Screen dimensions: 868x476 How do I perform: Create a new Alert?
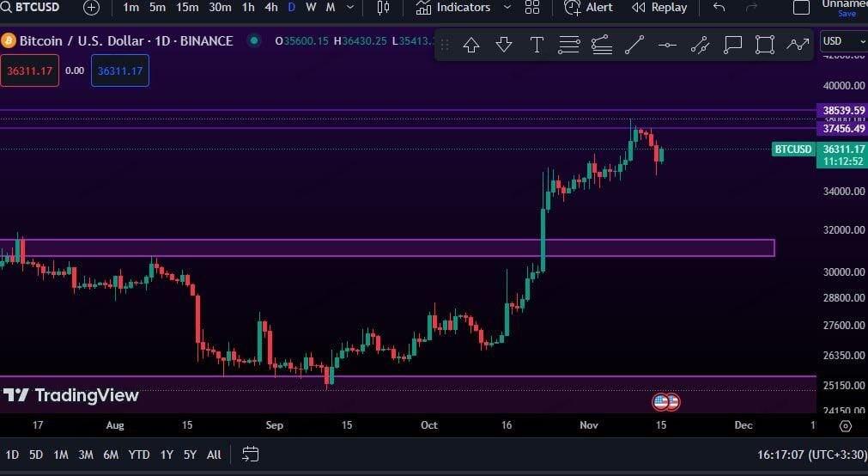[x=588, y=7]
